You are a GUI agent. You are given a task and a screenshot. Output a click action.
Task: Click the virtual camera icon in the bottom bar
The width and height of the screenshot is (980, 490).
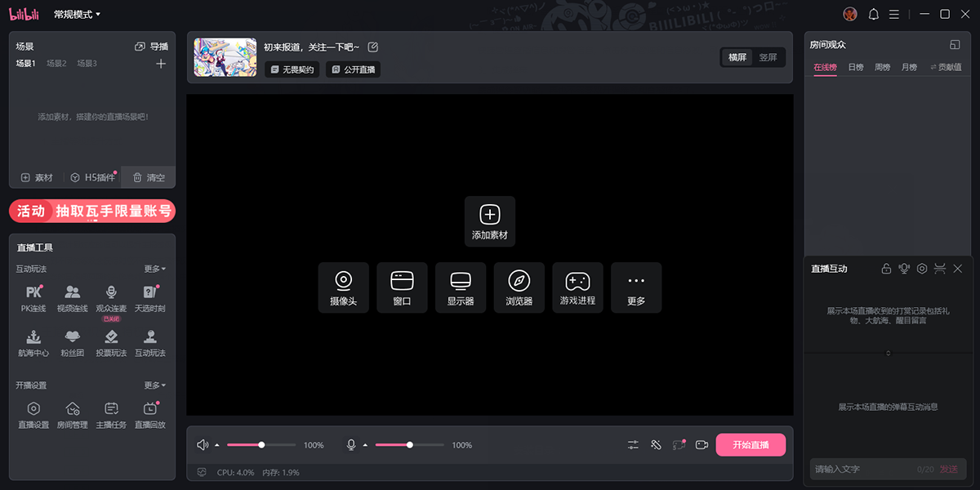[x=702, y=445]
